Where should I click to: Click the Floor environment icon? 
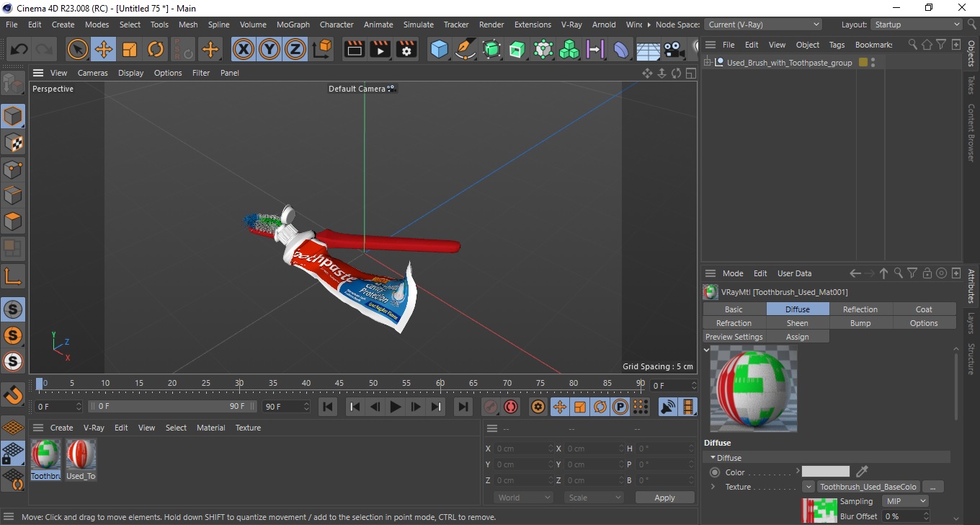click(648, 50)
